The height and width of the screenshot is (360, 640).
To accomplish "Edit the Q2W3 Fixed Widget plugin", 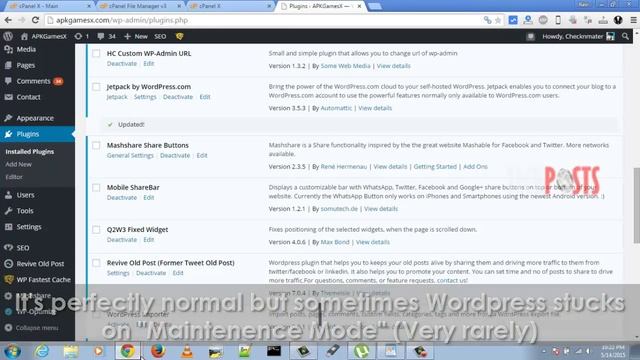I will click(x=149, y=240).
